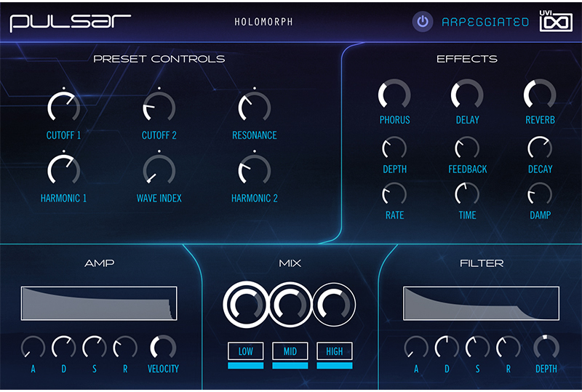Click the Filter Attack (A) knob
Screen dimensions: 582x392
click(416, 348)
